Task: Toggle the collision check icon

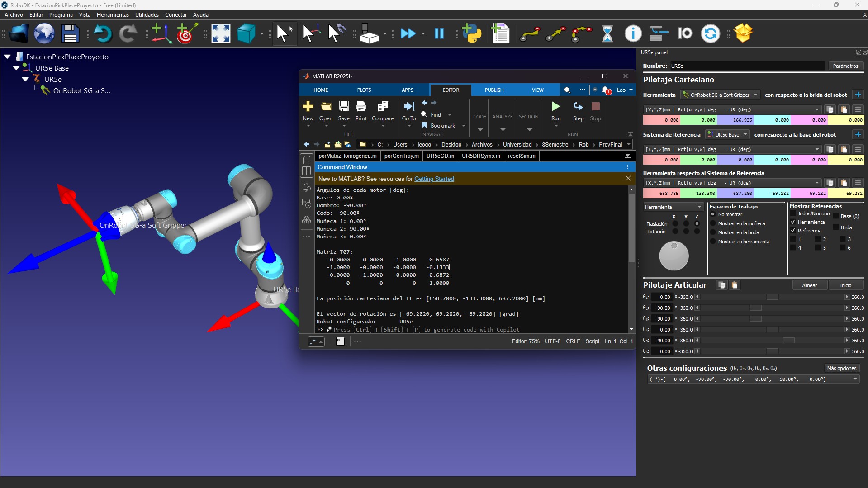Action: click(x=369, y=33)
